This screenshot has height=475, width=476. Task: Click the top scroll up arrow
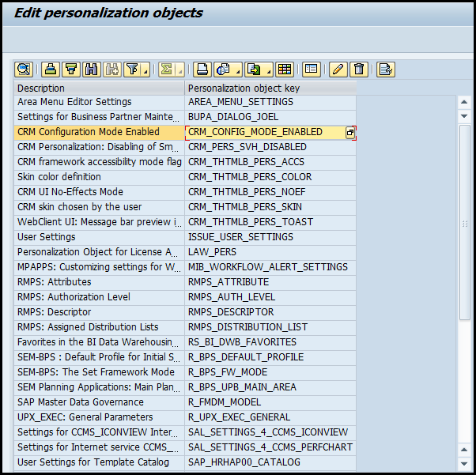464,102
